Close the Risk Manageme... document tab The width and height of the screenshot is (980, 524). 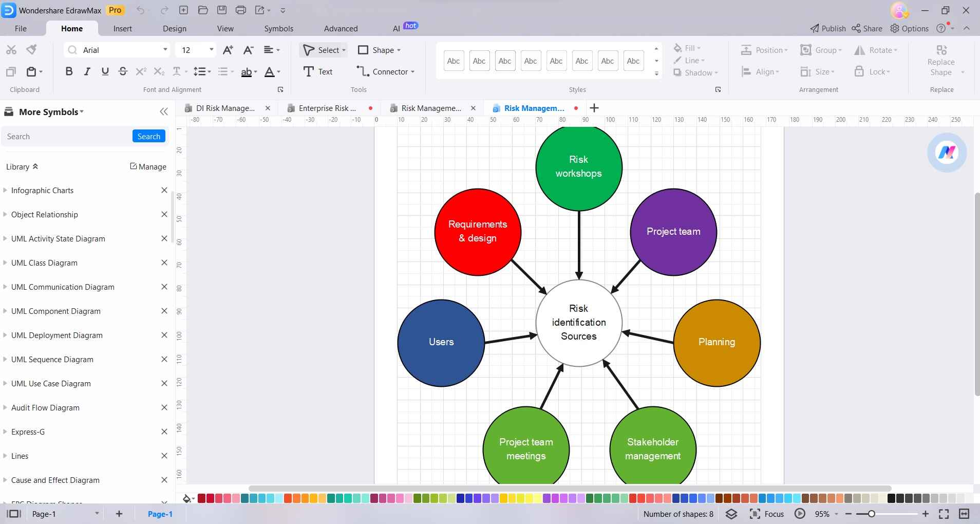tap(473, 108)
